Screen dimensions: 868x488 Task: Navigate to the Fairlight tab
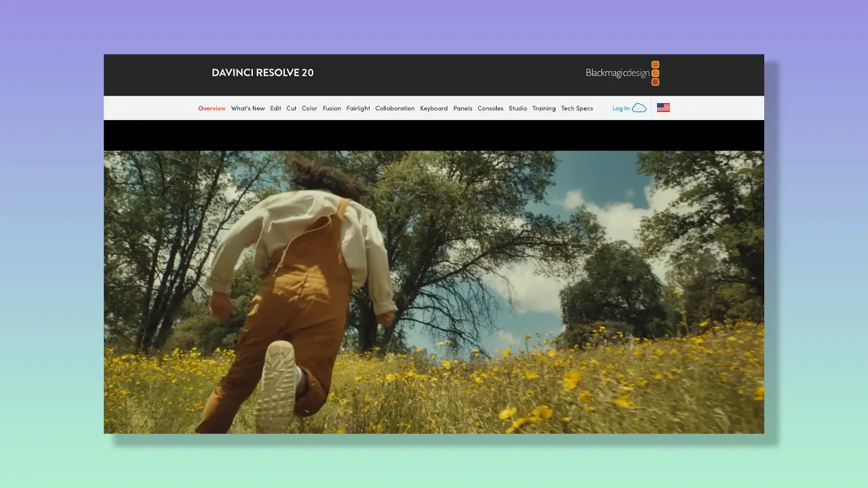(x=358, y=108)
